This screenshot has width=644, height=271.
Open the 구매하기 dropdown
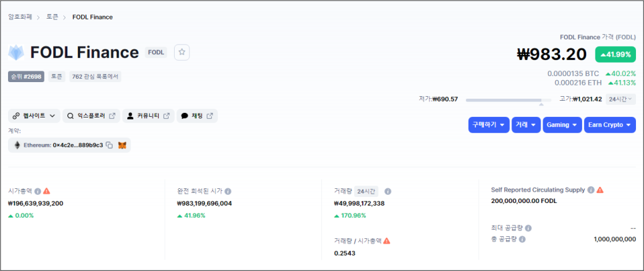click(x=489, y=125)
